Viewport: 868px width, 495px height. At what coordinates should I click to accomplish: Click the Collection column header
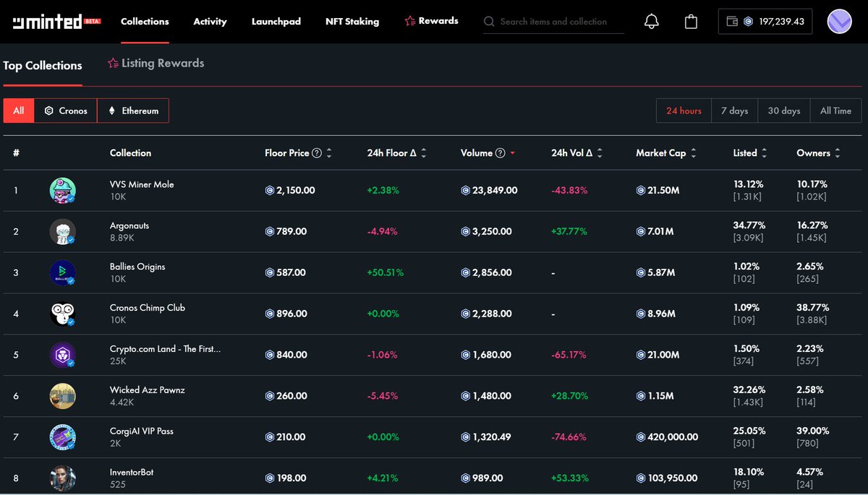(130, 153)
